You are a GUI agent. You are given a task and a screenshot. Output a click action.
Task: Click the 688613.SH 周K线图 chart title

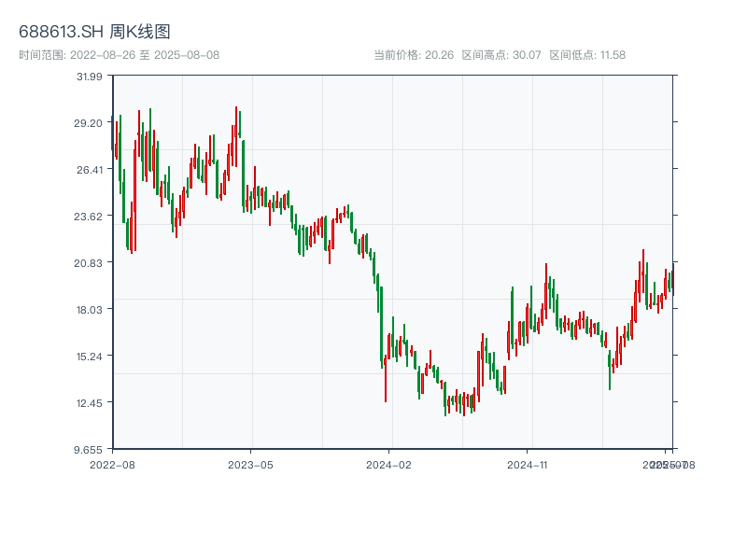94,33
